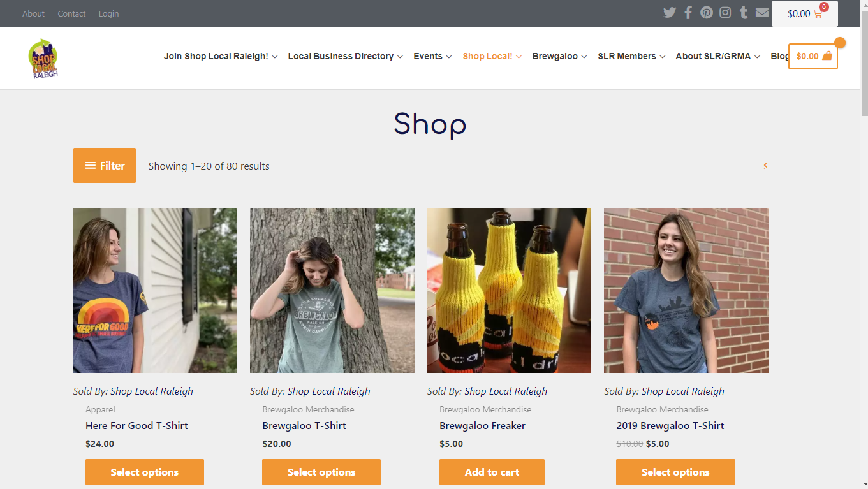Image resolution: width=868 pixels, height=489 pixels.
Task: Select options for Here For Good T-Shirt
Action: click(x=145, y=472)
